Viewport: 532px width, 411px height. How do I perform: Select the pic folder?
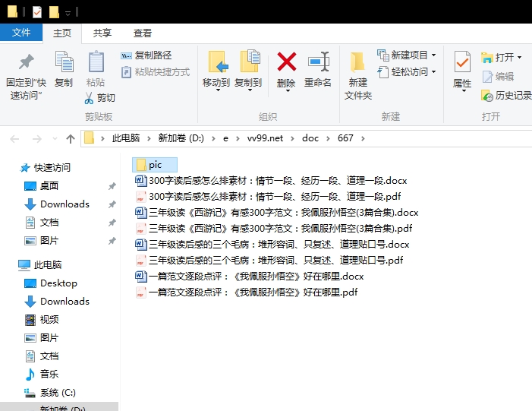[155, 165]
